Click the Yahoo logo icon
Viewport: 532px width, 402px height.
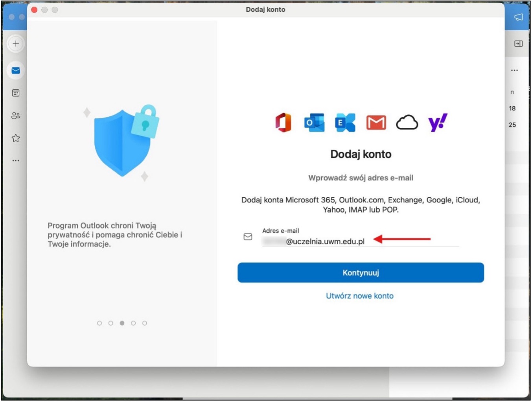click(437, 123)
